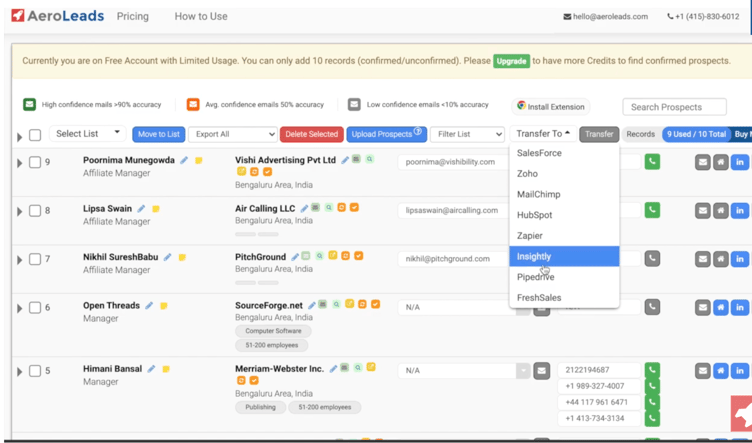Open note icon for Nikhil SureshBabu
This screenshot has width=752, height=443.
click(x=182, y=257)
